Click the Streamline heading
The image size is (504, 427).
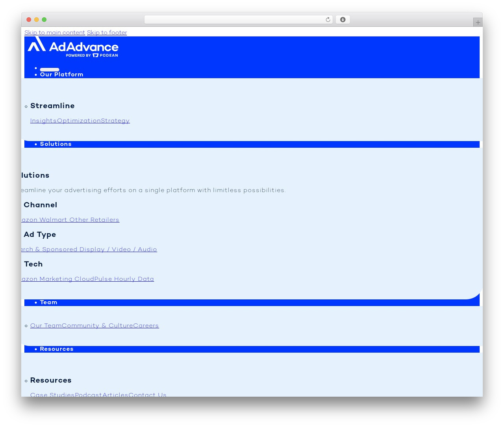coord(52,106)
